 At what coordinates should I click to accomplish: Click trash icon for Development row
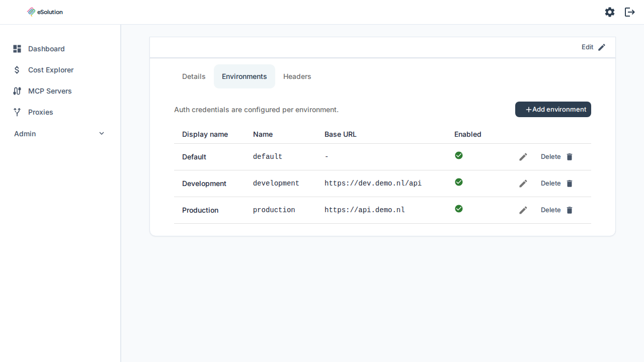(570, 184)
